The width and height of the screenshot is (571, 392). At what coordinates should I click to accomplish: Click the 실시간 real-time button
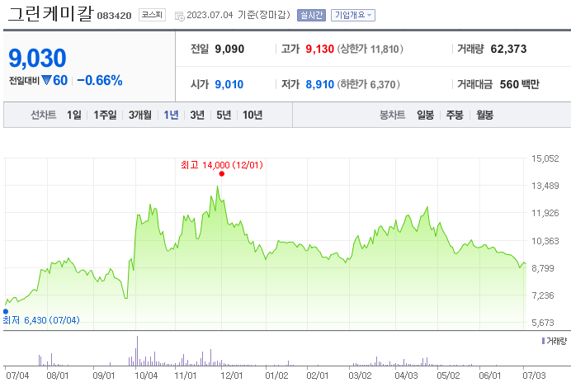(x=311, y=16)
